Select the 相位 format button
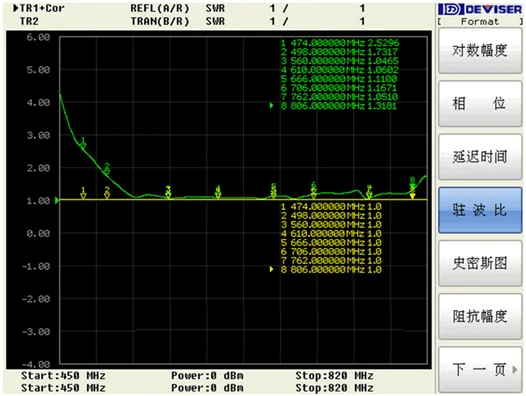Image resolution: width=526 pixels, height=396 pixels. (480, 103)
